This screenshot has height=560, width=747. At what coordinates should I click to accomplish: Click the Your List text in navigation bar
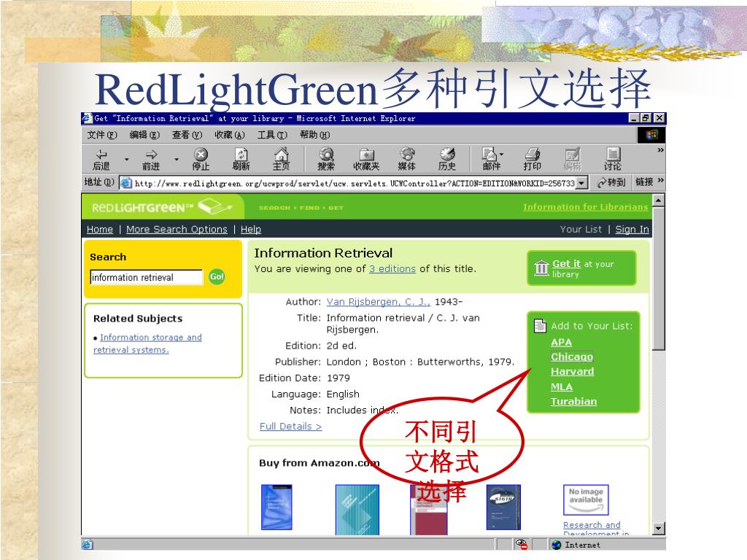581,230
